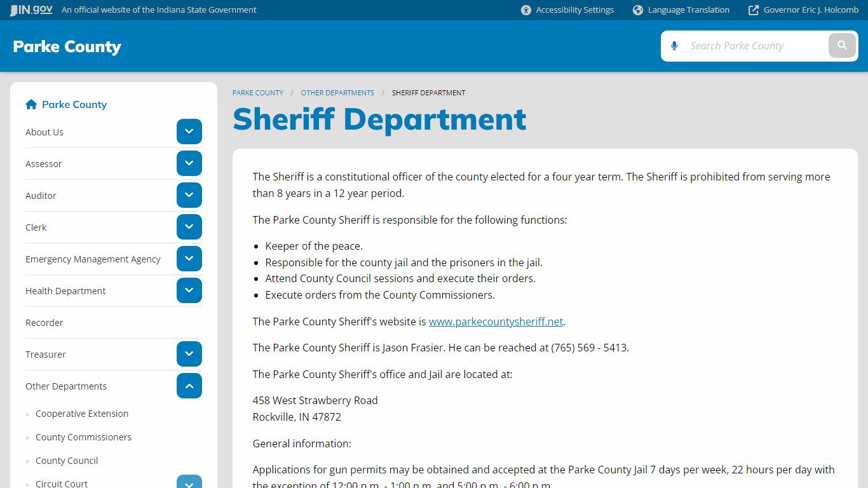Screen dimensions: 868x488
Task: Click the IN.gov logo
Action: point(31,10)
